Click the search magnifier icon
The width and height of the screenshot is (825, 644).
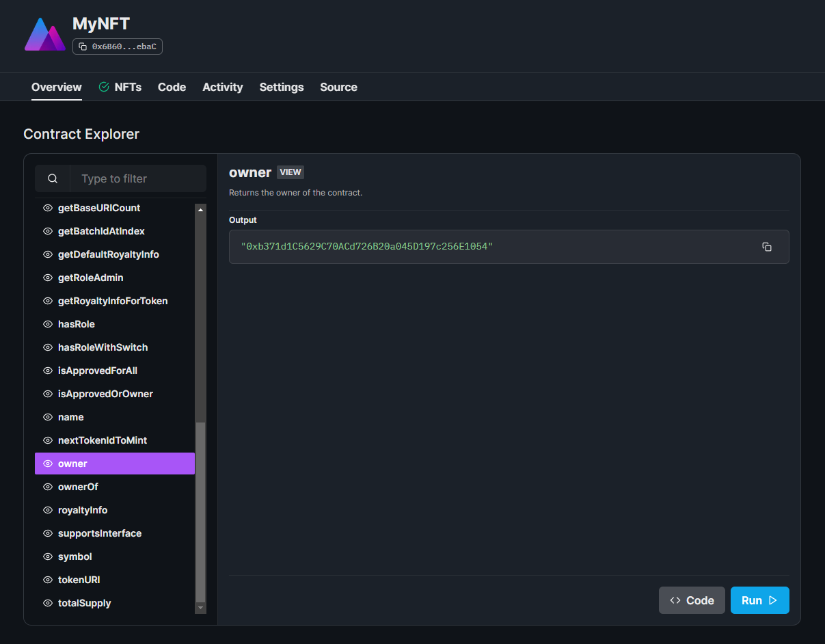tap(53, 178)
